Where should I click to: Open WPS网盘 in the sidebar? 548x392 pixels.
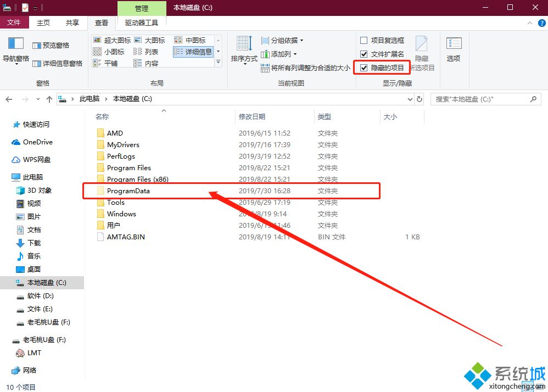tap(31, 160)
